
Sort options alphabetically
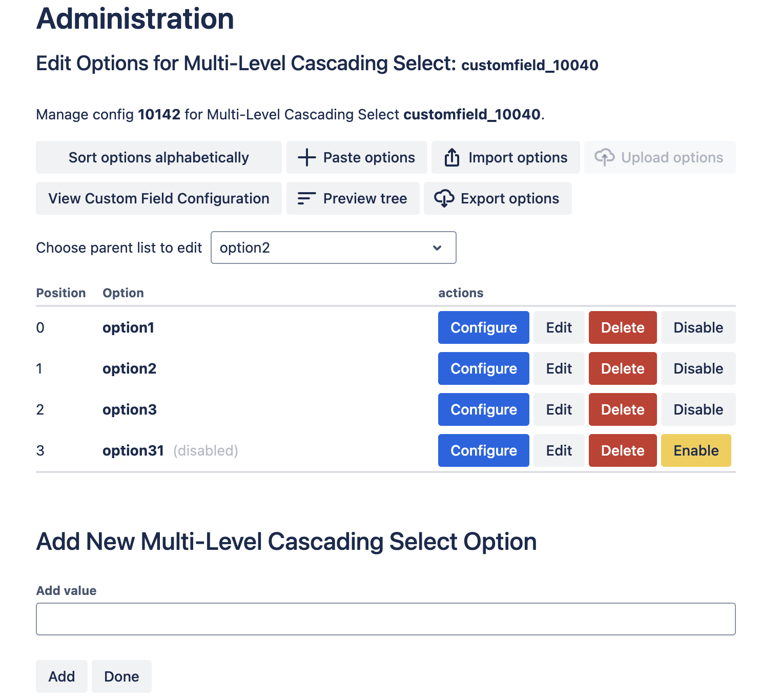[158, 157]
